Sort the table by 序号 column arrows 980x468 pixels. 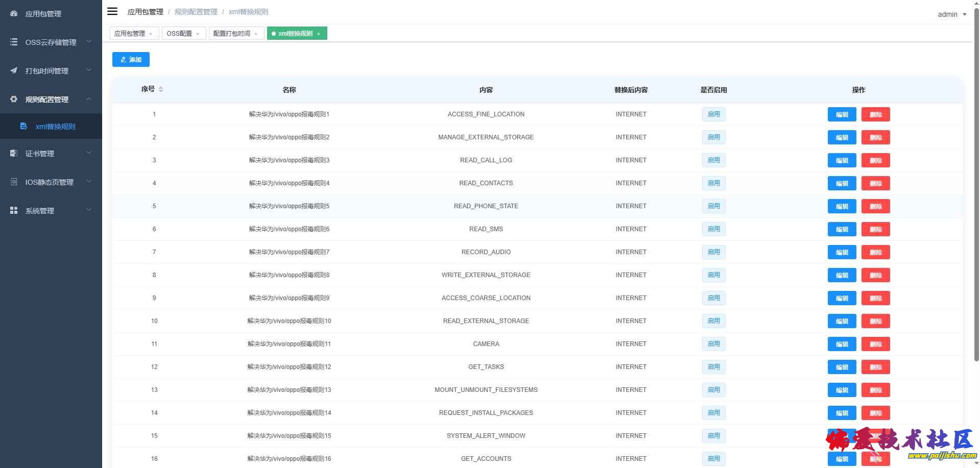point(161,89)
